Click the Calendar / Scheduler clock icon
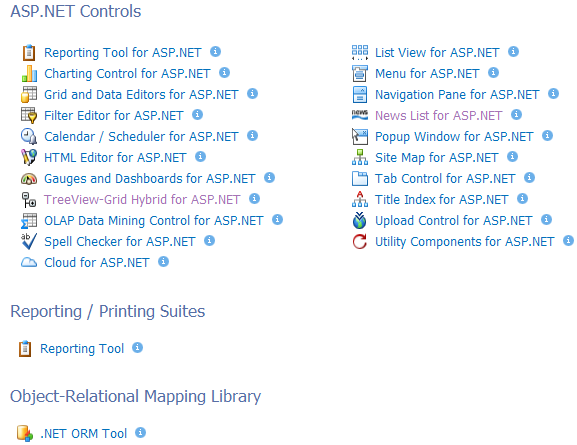This screenshot has width=577, height=445. pyautogui.click(x=29, y=137)
